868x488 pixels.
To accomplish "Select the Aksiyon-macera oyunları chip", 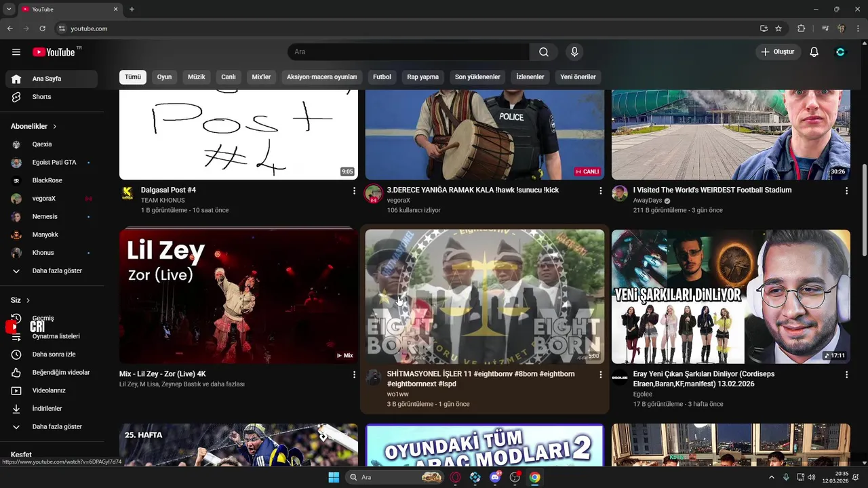I will tap(322, 77).
